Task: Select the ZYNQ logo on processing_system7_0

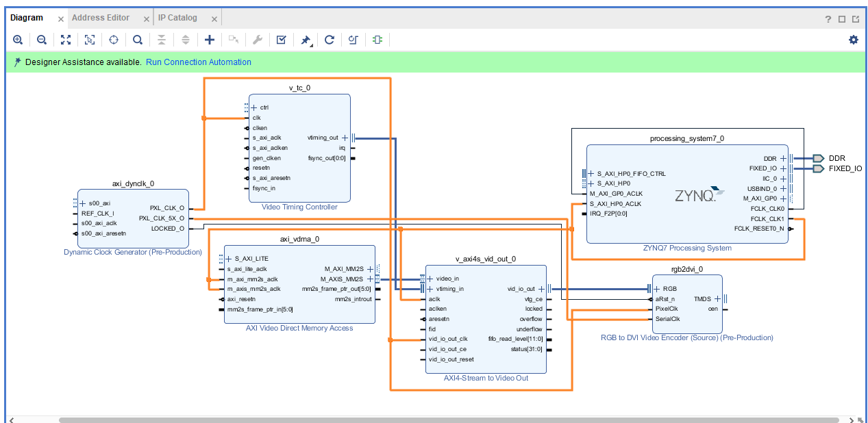Action: click(699, 194)
